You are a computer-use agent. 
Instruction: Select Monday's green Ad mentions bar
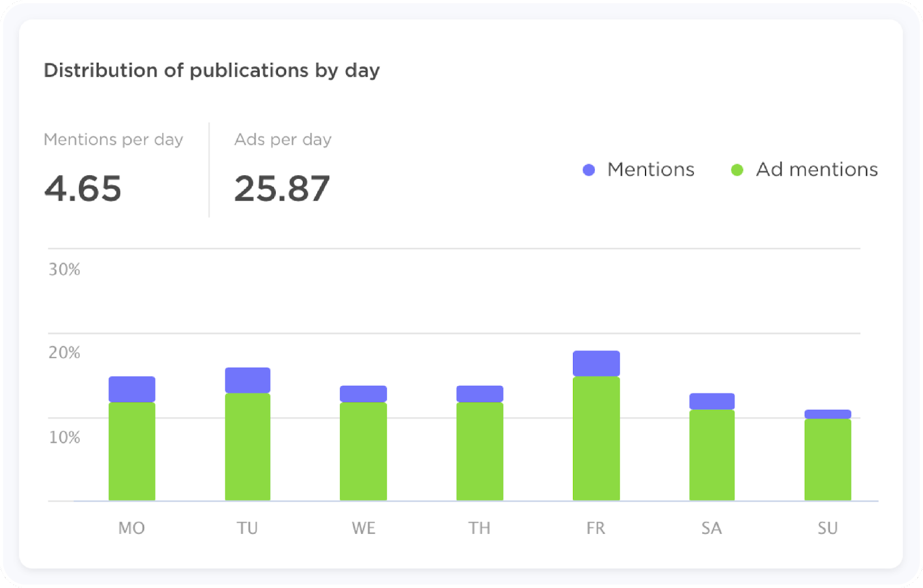point(132,451)
